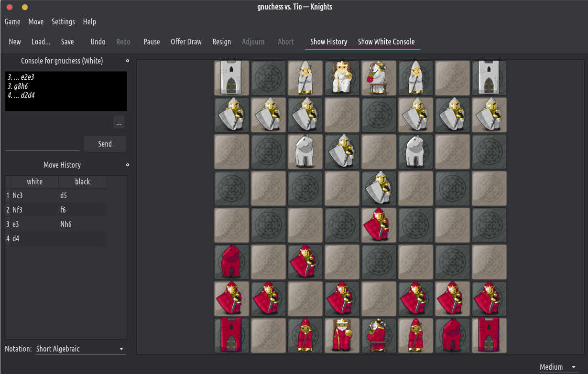Click the red knight on the left edge
The image size is (588, 374).
231,262
